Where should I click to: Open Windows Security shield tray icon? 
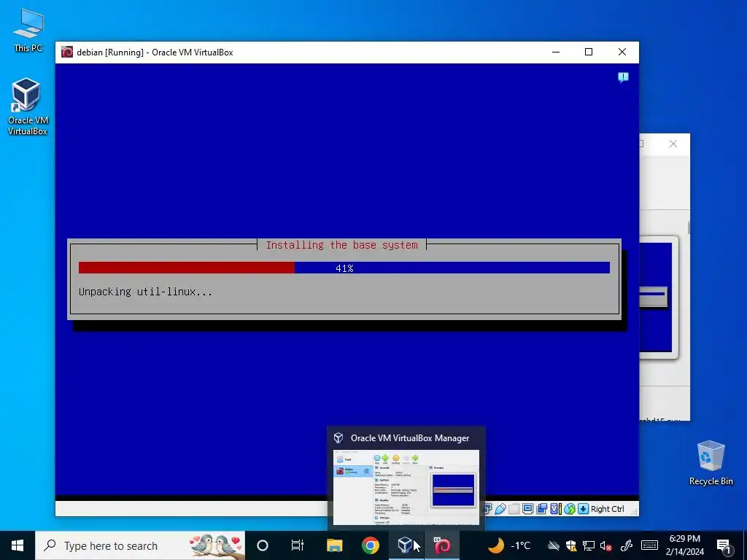click(570, 545)
